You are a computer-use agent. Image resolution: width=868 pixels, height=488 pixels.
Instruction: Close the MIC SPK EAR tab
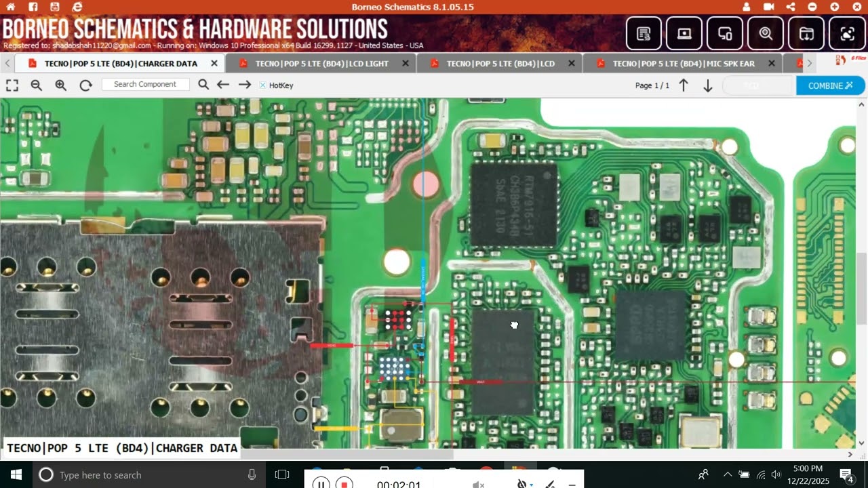coord(772,63)
